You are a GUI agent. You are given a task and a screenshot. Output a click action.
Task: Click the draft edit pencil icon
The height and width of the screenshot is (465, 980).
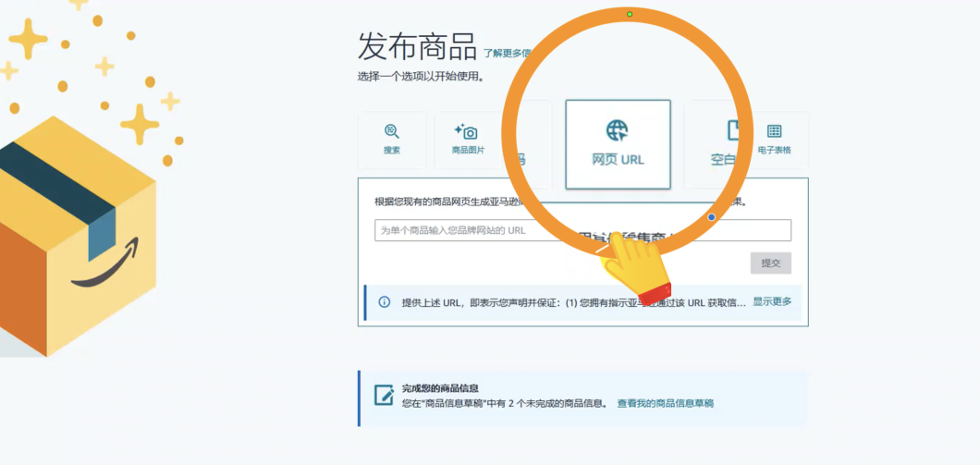pyautogui.click(x=384, y=395)
